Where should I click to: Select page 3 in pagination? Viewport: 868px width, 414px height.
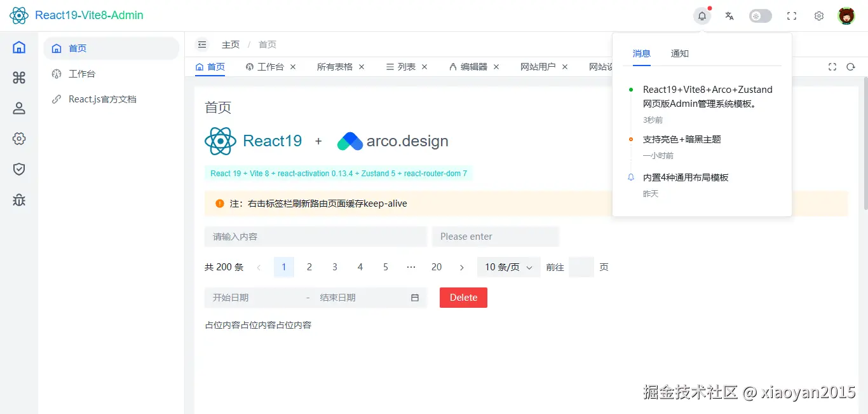335,267
